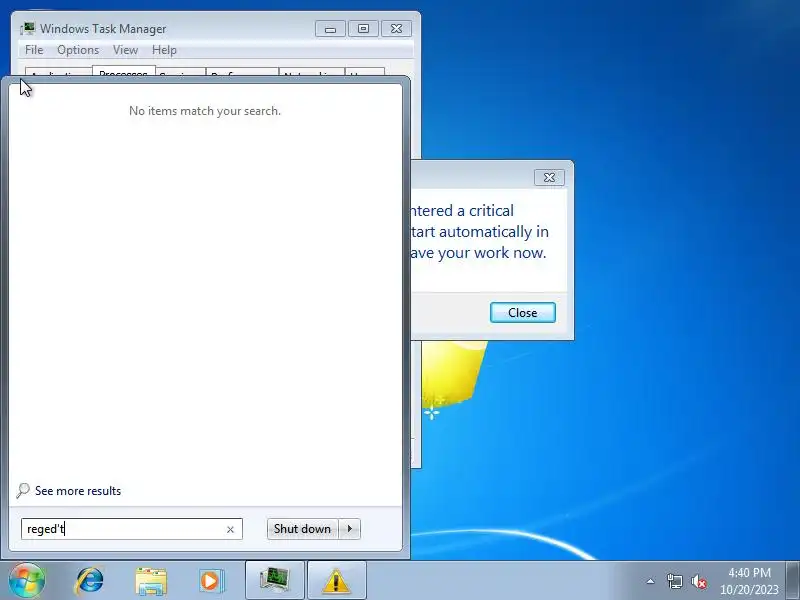
Task: Show hidden tray icons arrow
Action: coord(651,581)
